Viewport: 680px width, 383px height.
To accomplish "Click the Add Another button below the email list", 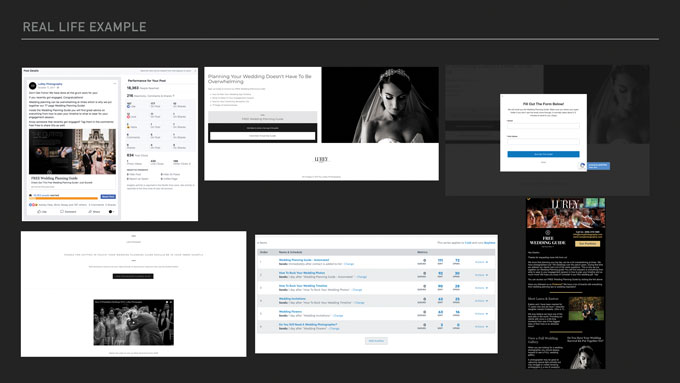I will 376,341.
